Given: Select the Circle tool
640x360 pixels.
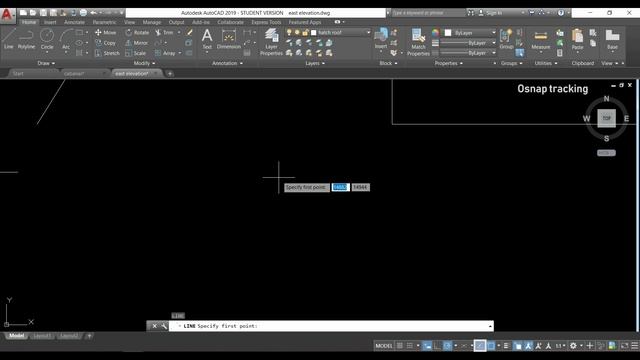Looking at the screenshot, I should coord(47,39).
